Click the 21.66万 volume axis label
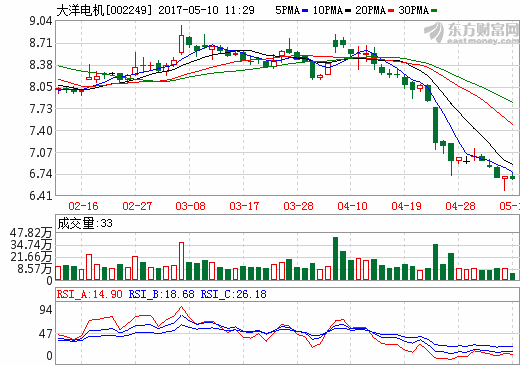 point(31,257)
